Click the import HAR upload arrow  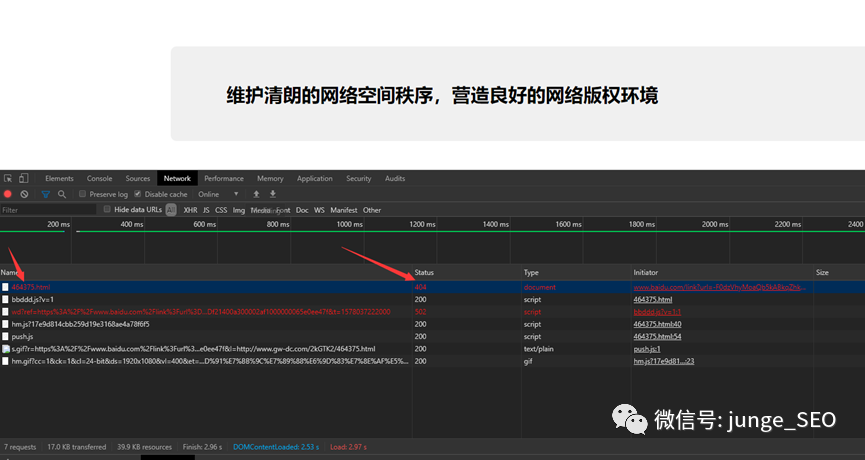pos(256,194)
